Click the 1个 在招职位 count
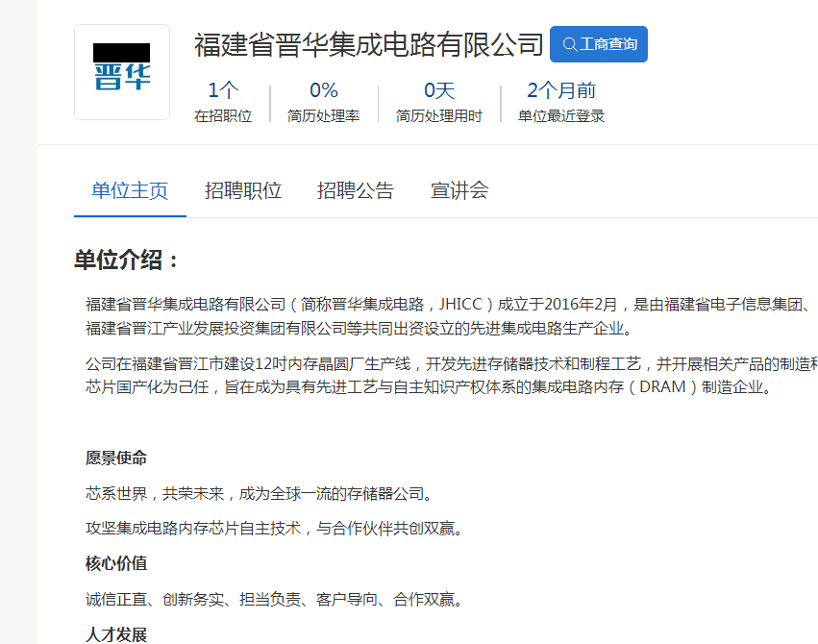Viewport: 818px width, 644px height. (x=223, y=102)
